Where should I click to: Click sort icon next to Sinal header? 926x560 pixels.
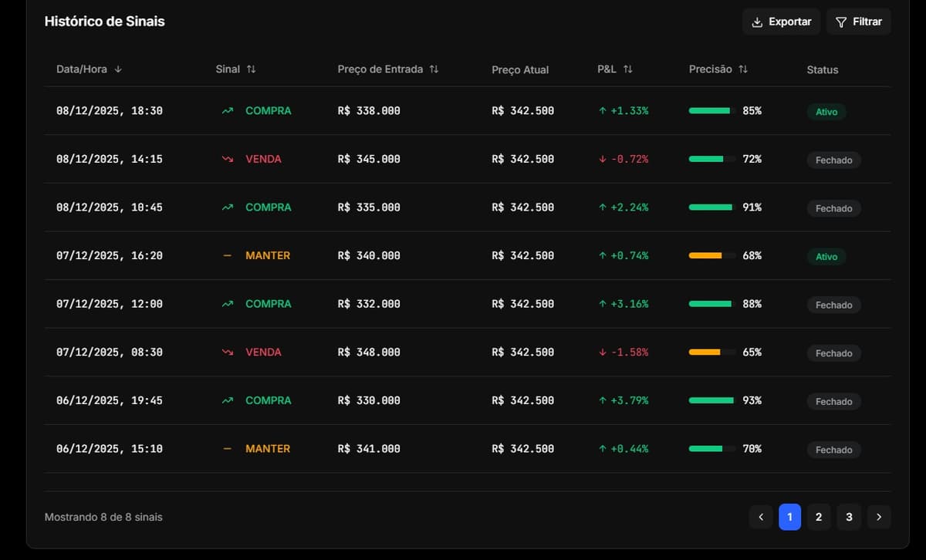pyautogui.click(x=251, y=69)
